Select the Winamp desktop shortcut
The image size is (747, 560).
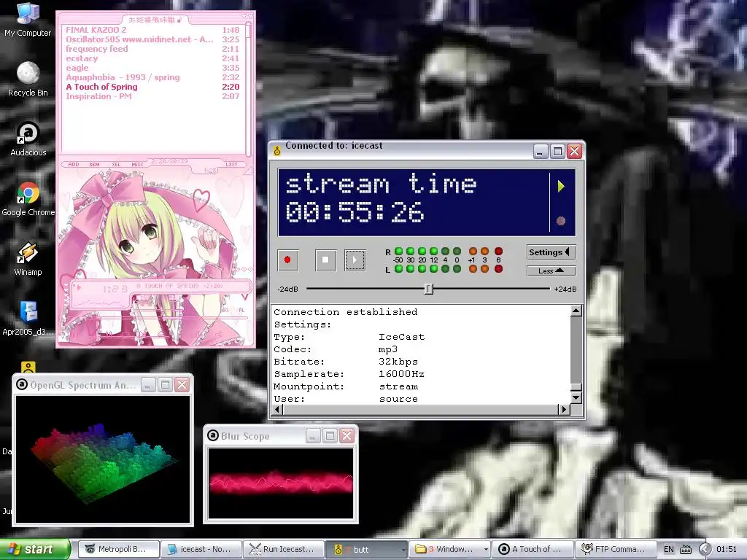pos(28,259)
